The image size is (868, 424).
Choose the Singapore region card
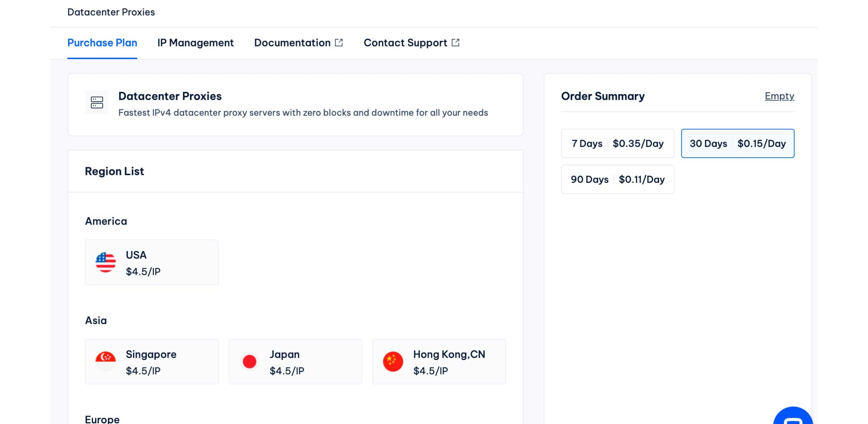coord(152,361)
